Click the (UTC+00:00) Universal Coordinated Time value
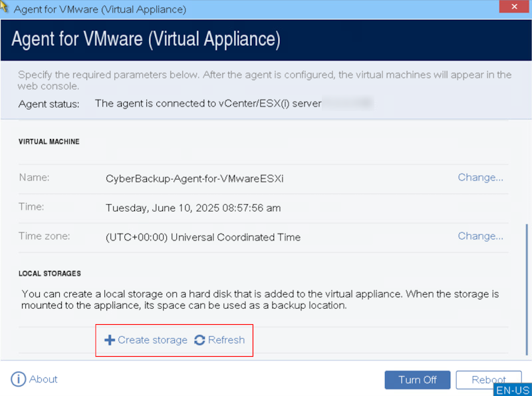Screen dimensions: 532x396 pos(203,237)
